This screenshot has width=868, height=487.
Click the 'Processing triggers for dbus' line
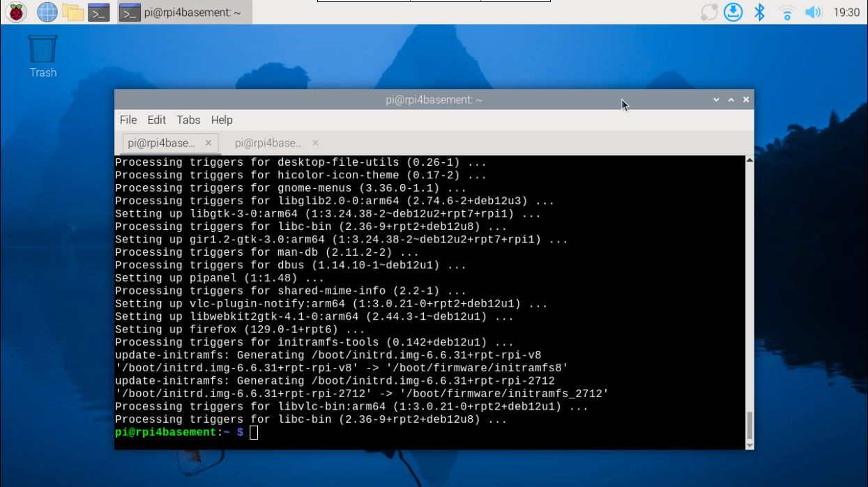pos(291,265)
